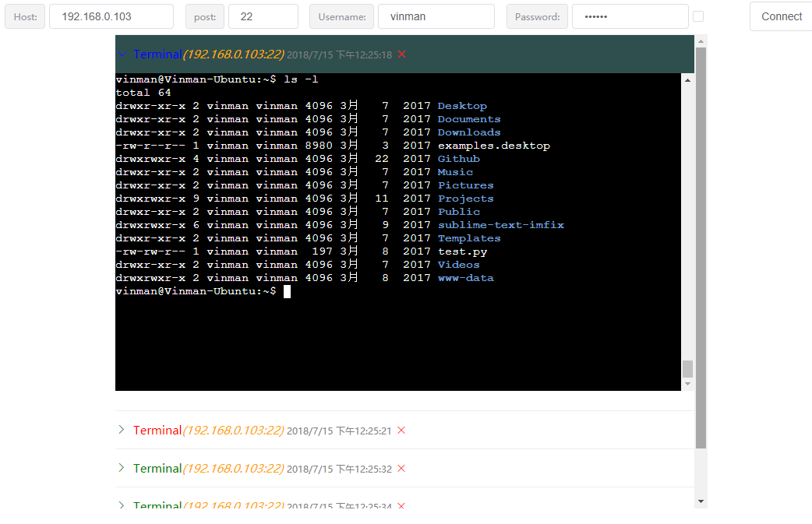
Task: Click the terminal inner scrollbar down arrow
Action: click(688, 384)
